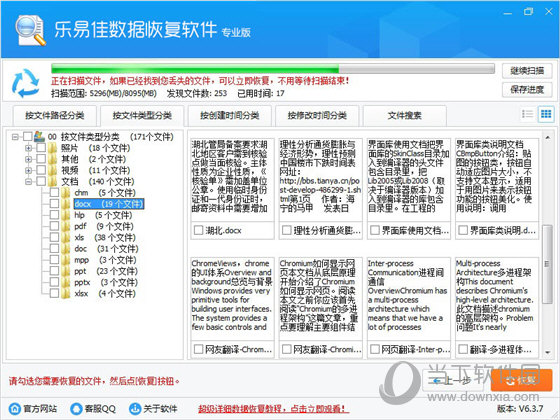
Task: Open the 按文件类型分类 tab
Action: point(142,116)
